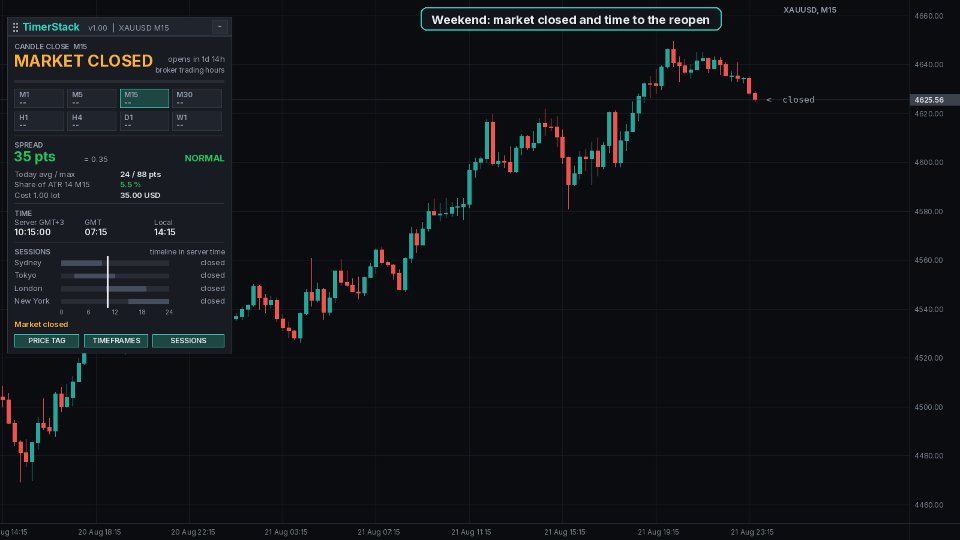Click the TimerStack title text
960x540 pixels.
51,27
